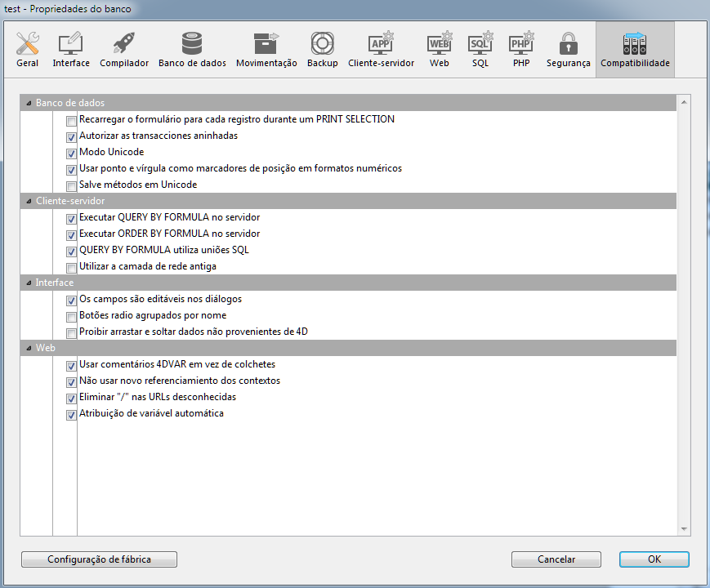The image size is (710, 588).
Task: Click the Configuração de fábrica button
Action: [99, 559]
